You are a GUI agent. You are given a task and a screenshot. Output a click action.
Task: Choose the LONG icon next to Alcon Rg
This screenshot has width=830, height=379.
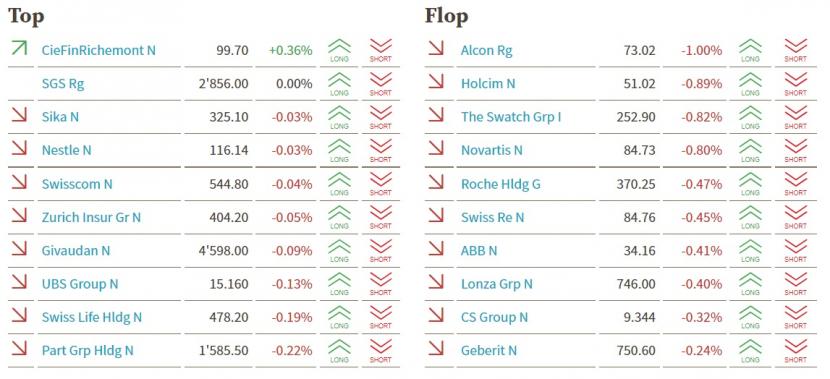(x=750, y=50)
